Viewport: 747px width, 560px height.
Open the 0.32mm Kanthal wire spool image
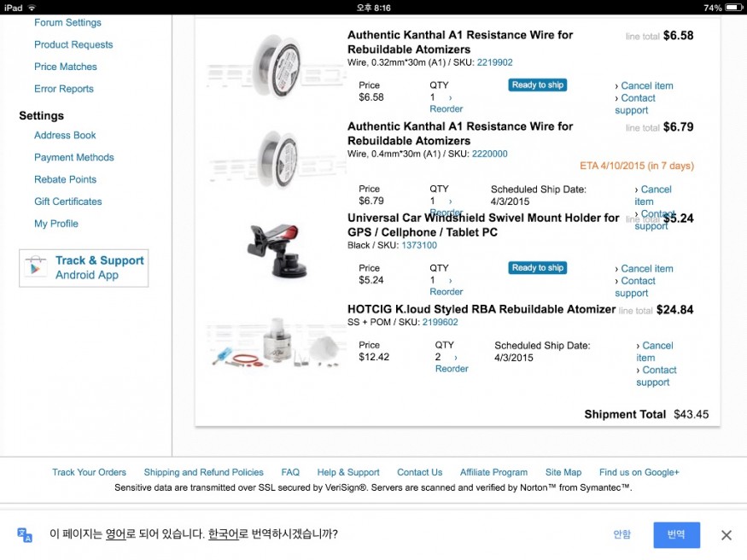click(277, 67)
